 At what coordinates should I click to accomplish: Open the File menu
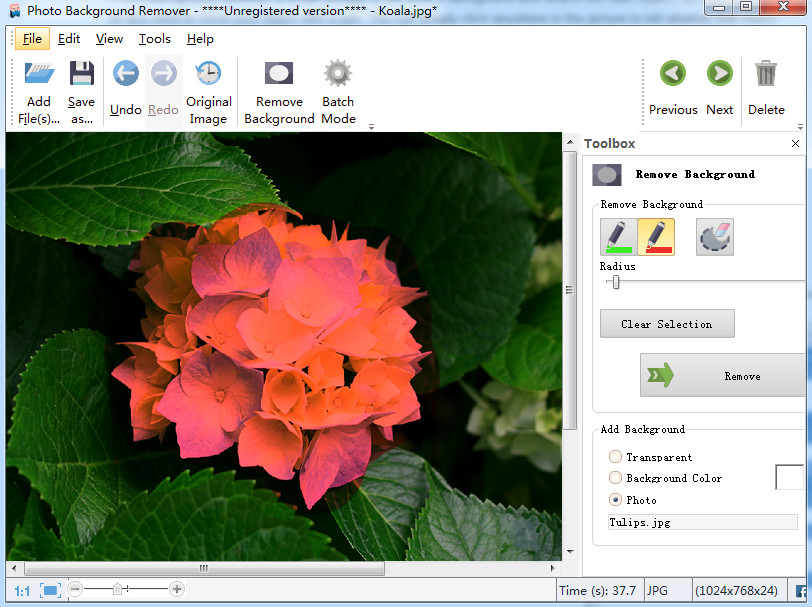tap(32, 39)
